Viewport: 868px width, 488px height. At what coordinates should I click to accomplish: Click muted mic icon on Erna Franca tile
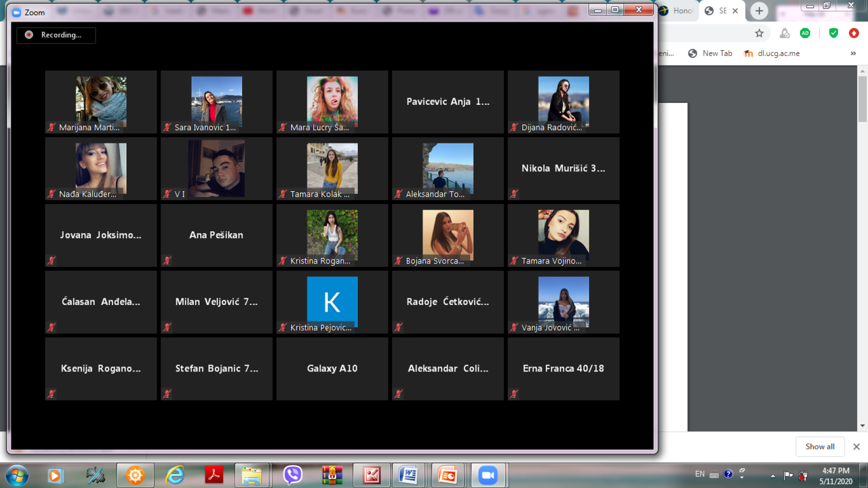point(514,394)
